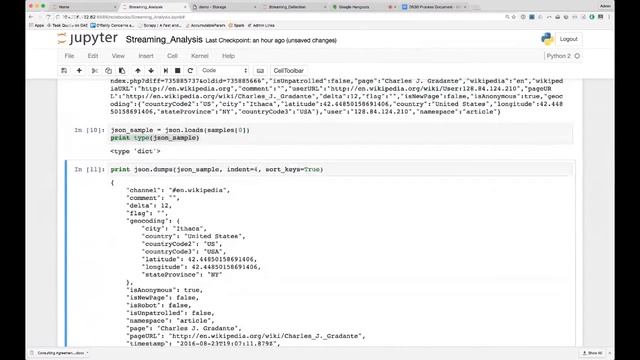Restart the kernel using the circular arrow icon

tap(190, 71)
